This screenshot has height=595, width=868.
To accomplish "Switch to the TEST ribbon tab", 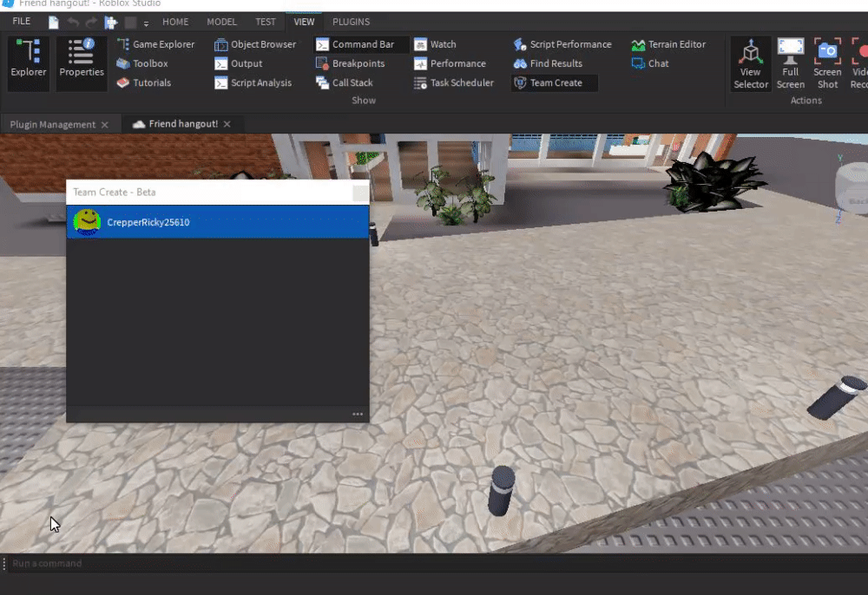I will point(265,23).
